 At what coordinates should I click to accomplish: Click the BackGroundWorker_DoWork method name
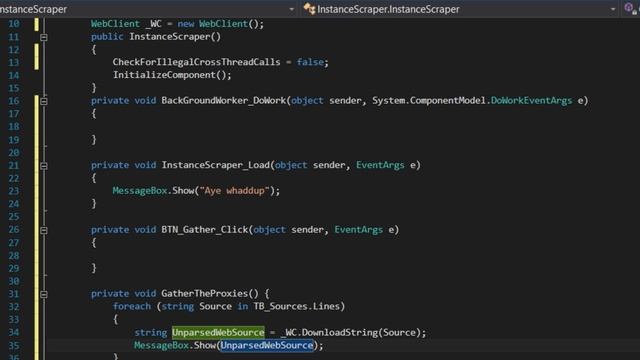point(223,100)
